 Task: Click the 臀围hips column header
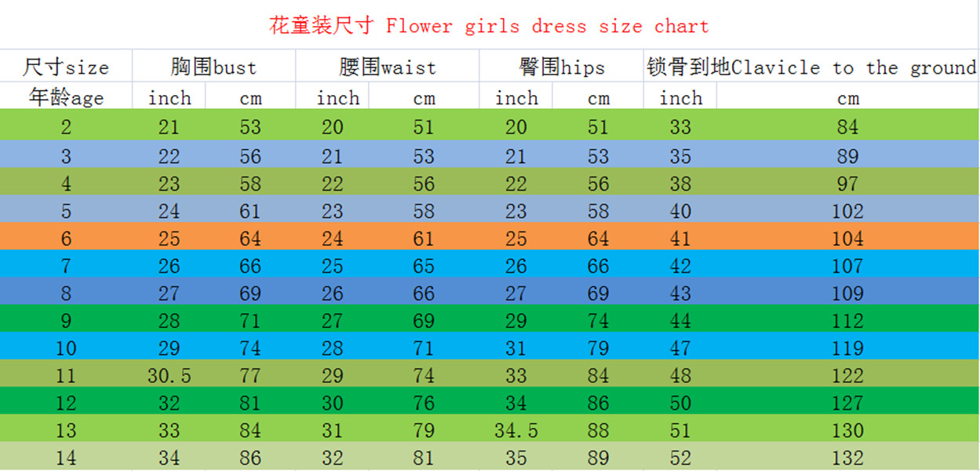(561, 68)
